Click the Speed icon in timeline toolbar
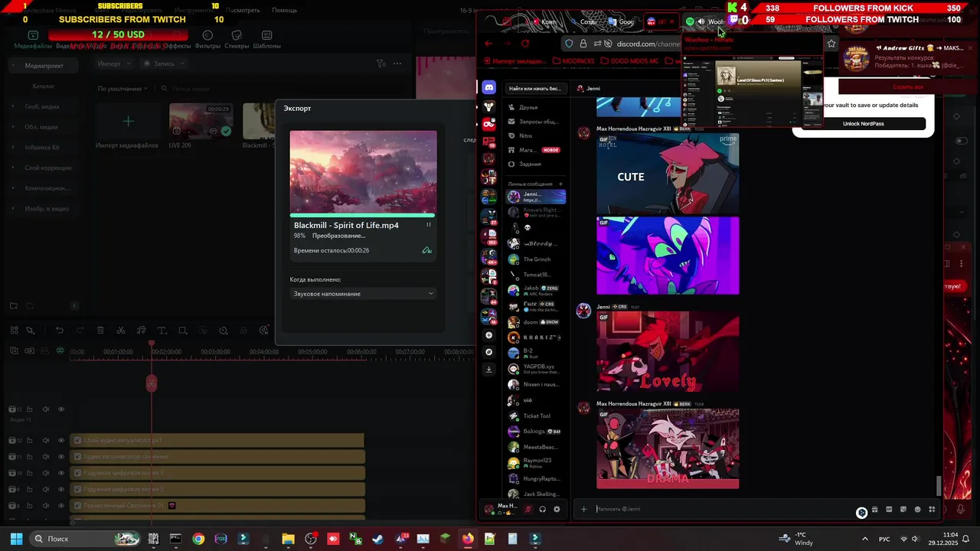Image resolution: width=980 pixels, height=551 pixels. (223, 331)
